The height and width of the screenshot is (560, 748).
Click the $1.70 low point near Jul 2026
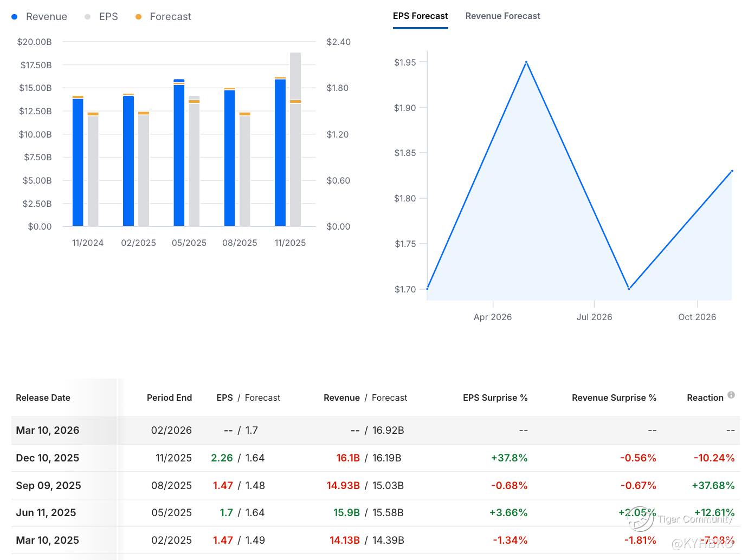coord(629,289)
